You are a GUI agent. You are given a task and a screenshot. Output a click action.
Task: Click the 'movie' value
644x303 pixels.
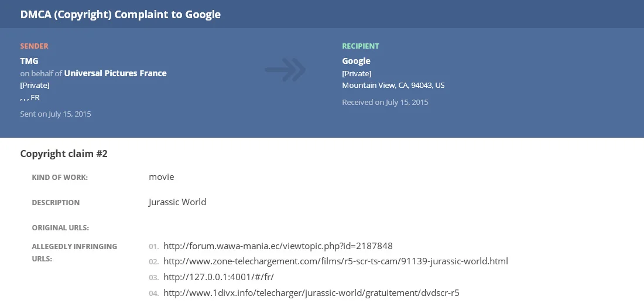coord(162,177)
